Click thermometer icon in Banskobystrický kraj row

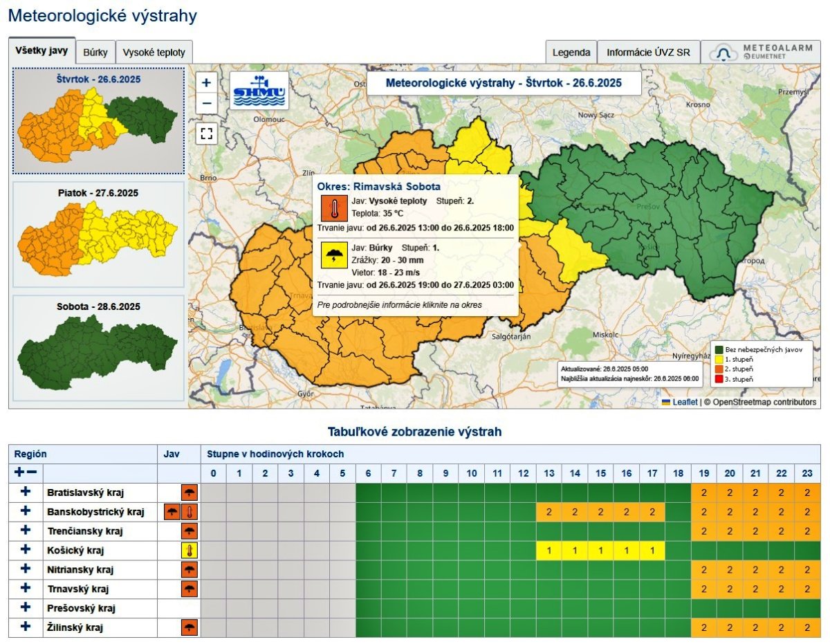189,512
